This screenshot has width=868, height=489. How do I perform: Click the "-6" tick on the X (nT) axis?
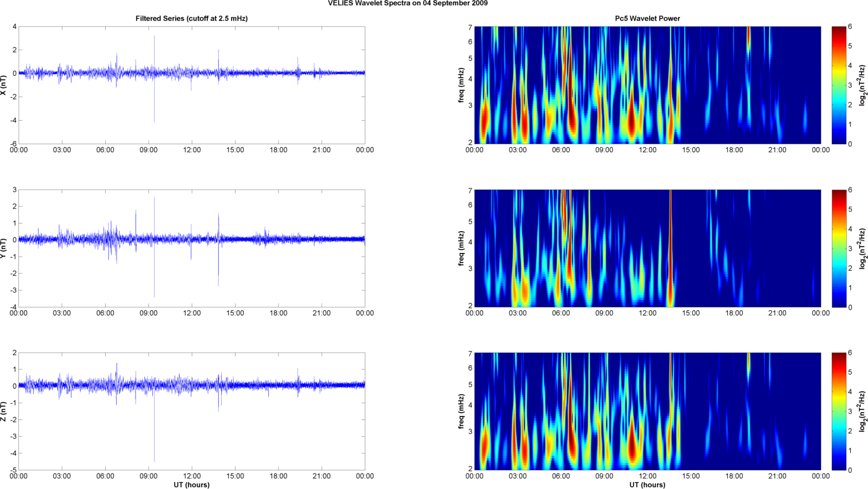14,144
